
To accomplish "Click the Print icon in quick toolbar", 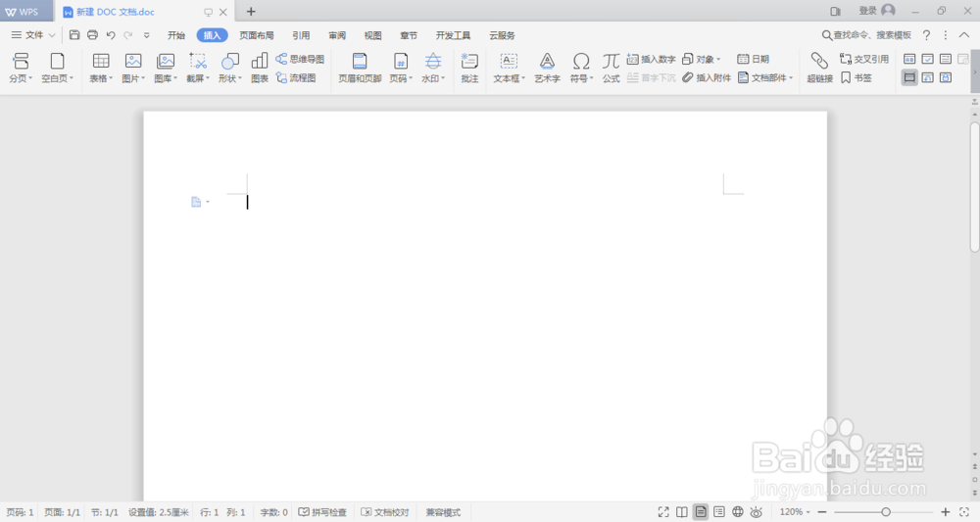I will coord(92,35).
